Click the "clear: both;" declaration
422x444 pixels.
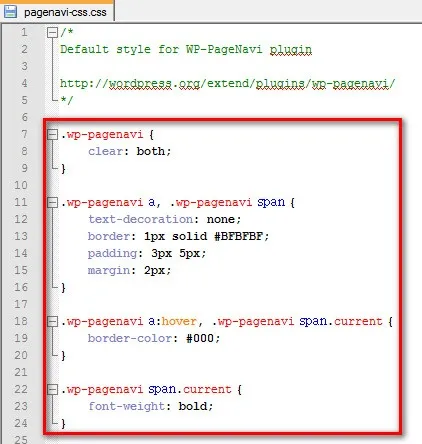point(129,151)
